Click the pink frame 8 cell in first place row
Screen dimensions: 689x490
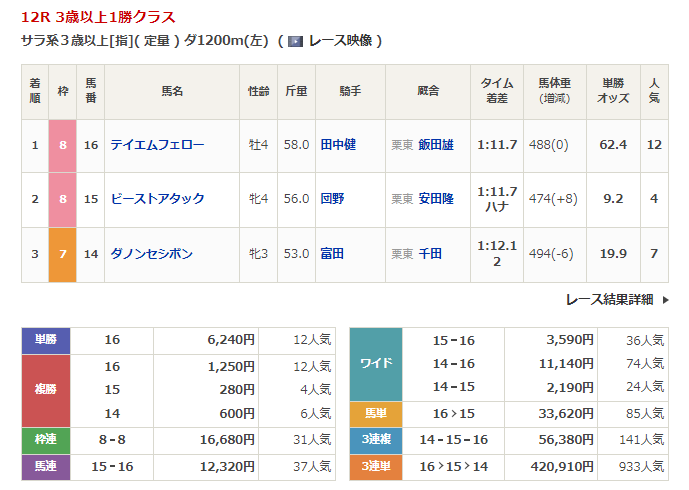click(62, 145)
